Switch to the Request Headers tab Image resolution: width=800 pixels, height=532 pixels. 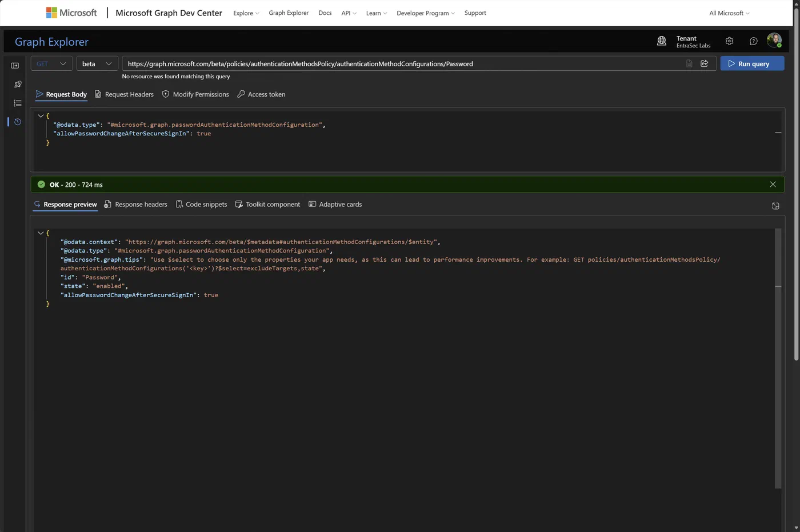point(124,94)
